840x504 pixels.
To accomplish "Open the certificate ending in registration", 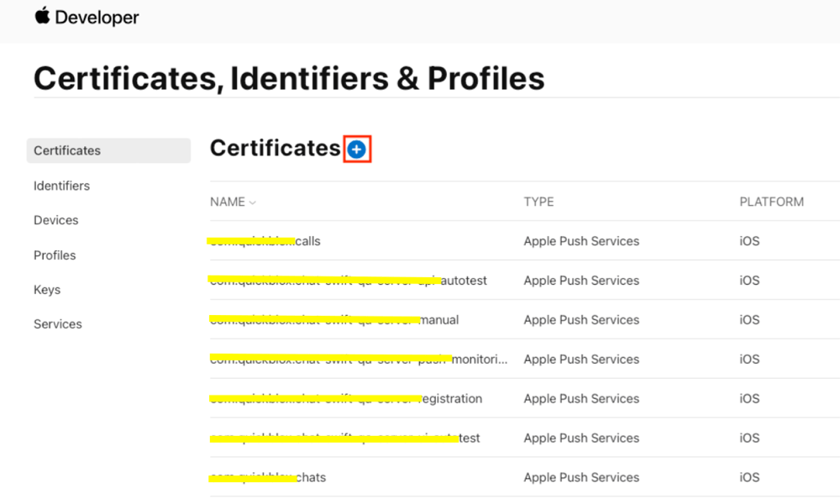I will click(346, 398).
